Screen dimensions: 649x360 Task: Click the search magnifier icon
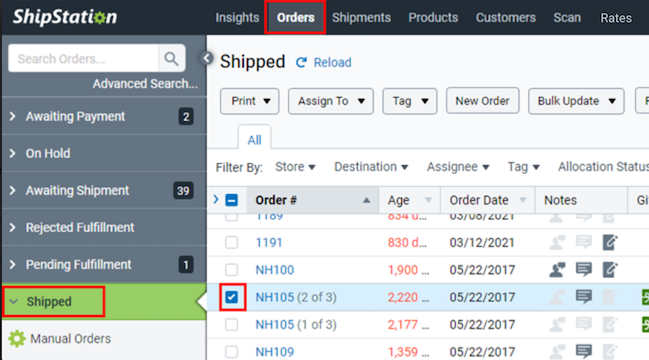(x=171, y=58)
